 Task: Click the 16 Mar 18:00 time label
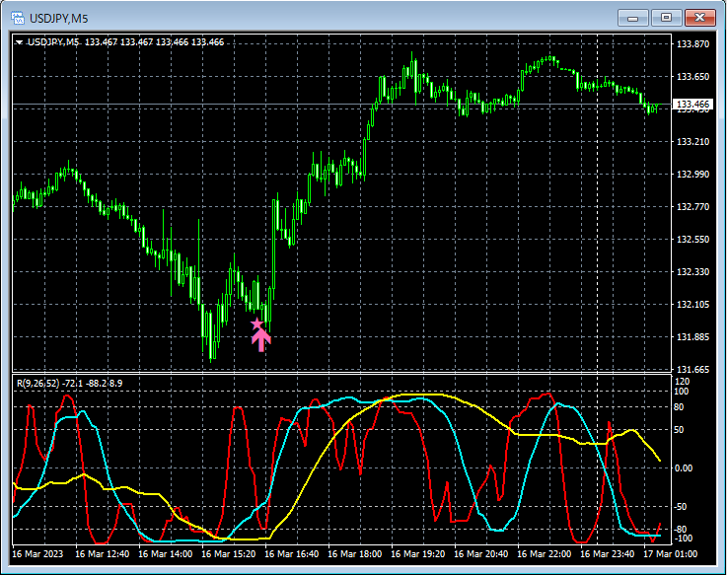tap(355, 554)
